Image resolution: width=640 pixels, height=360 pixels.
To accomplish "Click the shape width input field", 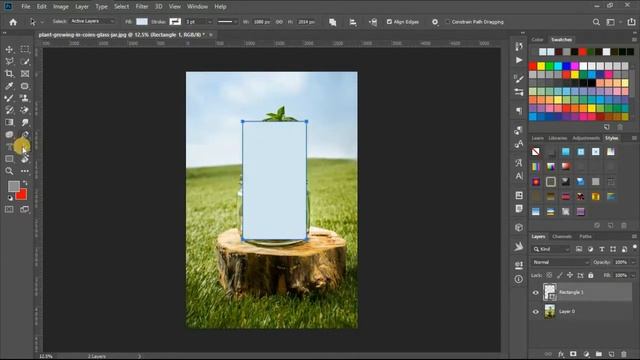I will (x=261, y=22).
